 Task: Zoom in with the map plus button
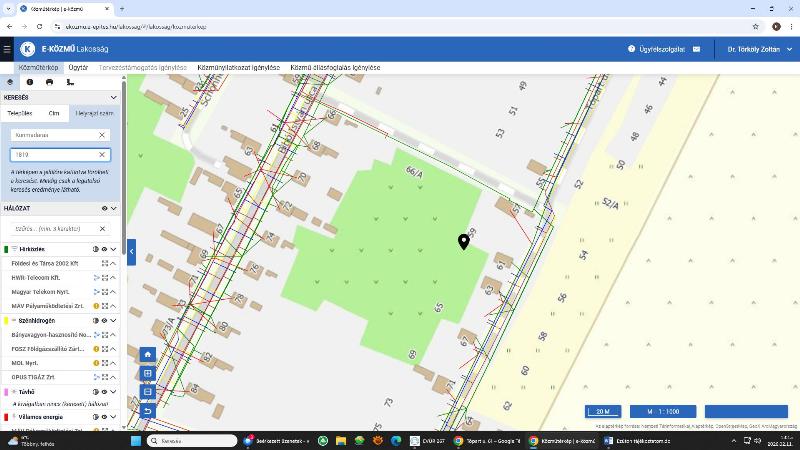tap(147, 373)
